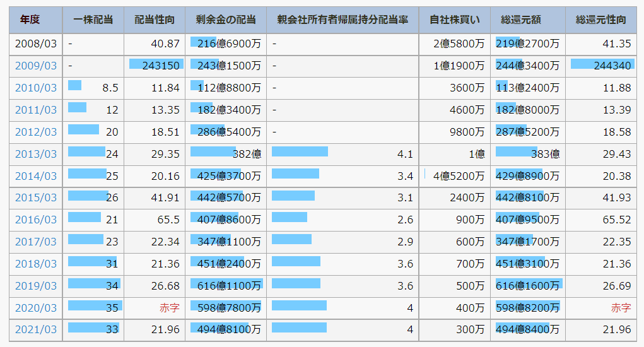Image resolution: width=644 pixels, height=347 pixels.
Task: Select the 451億3100万 total return cell
Action: click(x=528, y=264)
